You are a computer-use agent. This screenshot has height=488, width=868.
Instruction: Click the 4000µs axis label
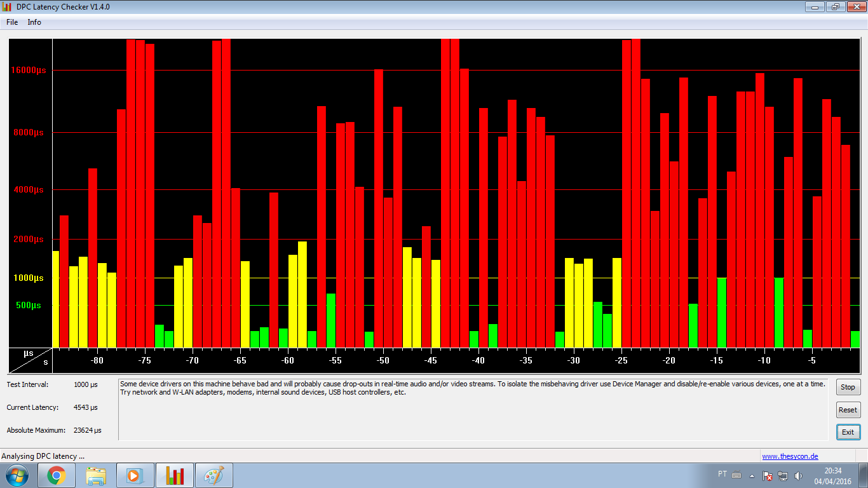point(29,190)
